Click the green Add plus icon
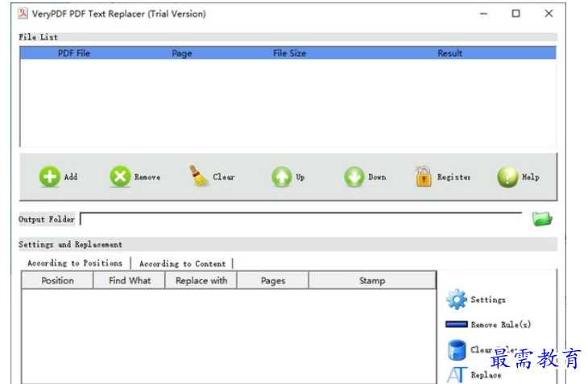The width and height of the screenshot is (588, 384). point(49,176)
